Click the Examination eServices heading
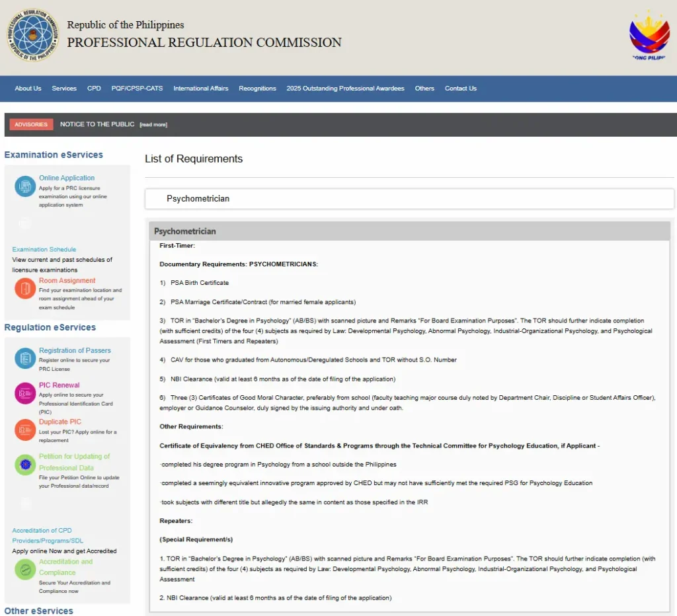The height and width of the screenshot is (616, 677). (54, 155)
